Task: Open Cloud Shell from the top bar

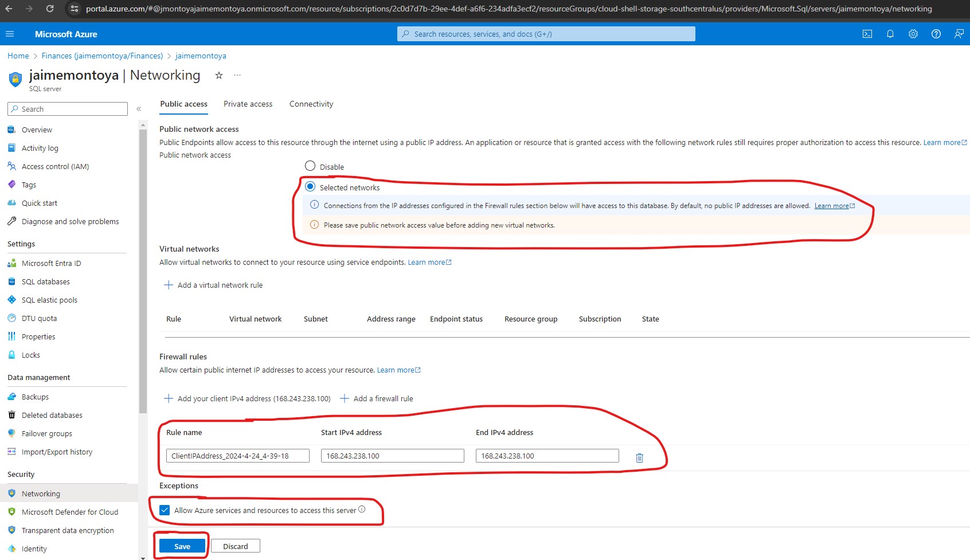Action: tap(867, 34)
